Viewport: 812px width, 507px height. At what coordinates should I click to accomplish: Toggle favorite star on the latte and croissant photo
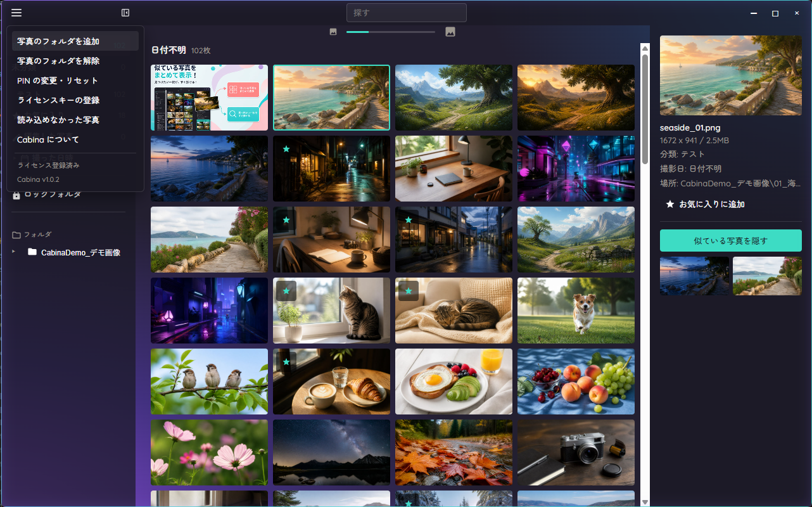click(x=286, y=362)
